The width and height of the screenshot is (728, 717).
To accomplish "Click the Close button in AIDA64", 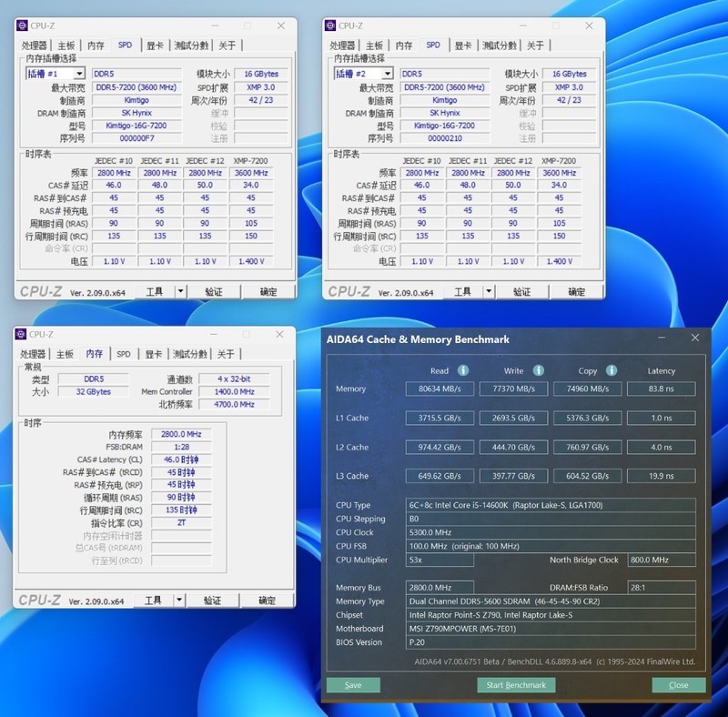I will tap(678, 685).
